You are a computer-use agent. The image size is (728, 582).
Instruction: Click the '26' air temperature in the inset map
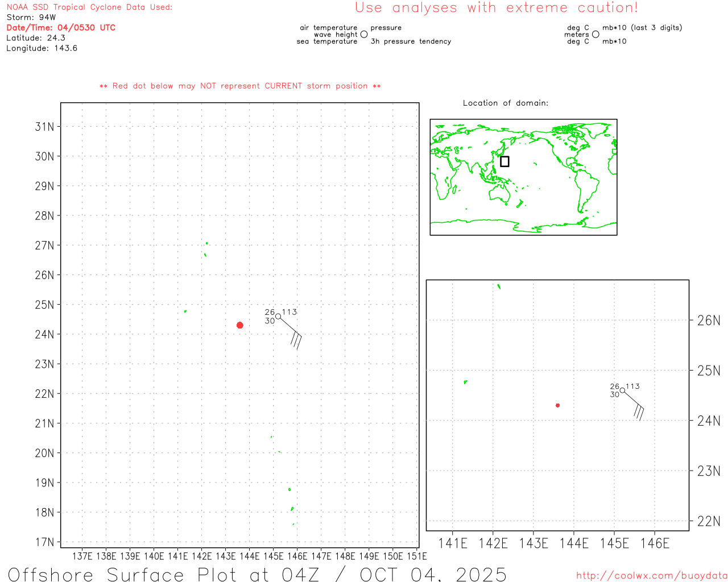(x=615, y=386)
